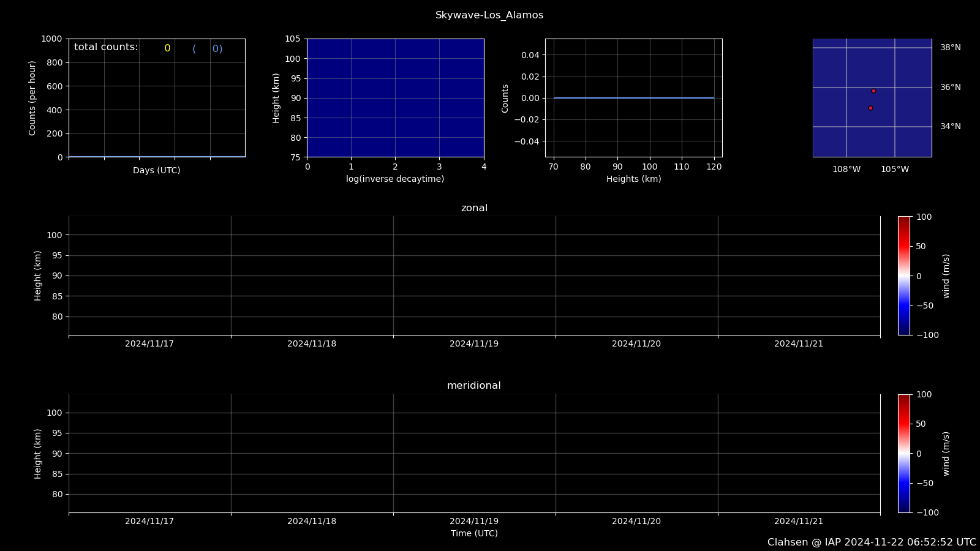Click the 120 tick on Heights axis
The width and height of the screenshot is (980, 551).
[714, 167]
